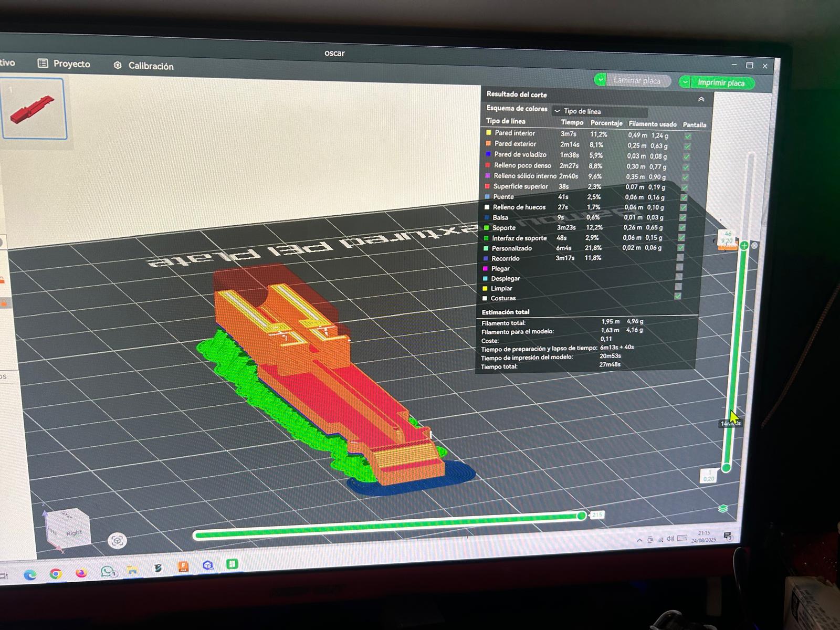Open Google Chrome from the taskbar
Viewport: 840px width, 630px height.
(x=55, y=573)
